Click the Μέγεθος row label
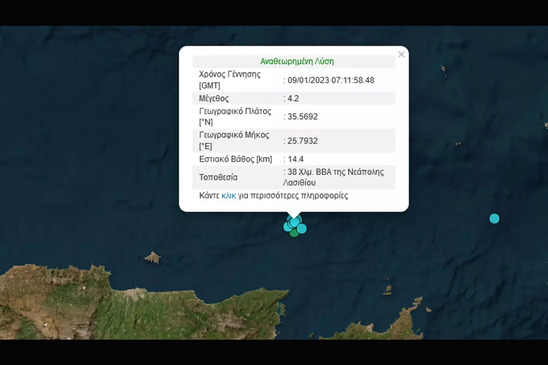 (214, 98)
